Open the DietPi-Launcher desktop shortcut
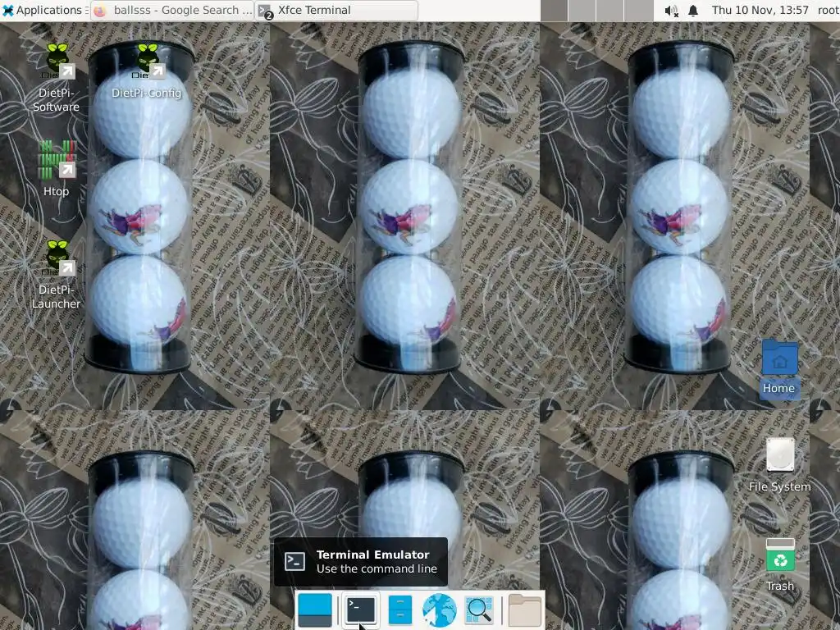Viewport: 840px width, 630px height. [x=57, y=274]
